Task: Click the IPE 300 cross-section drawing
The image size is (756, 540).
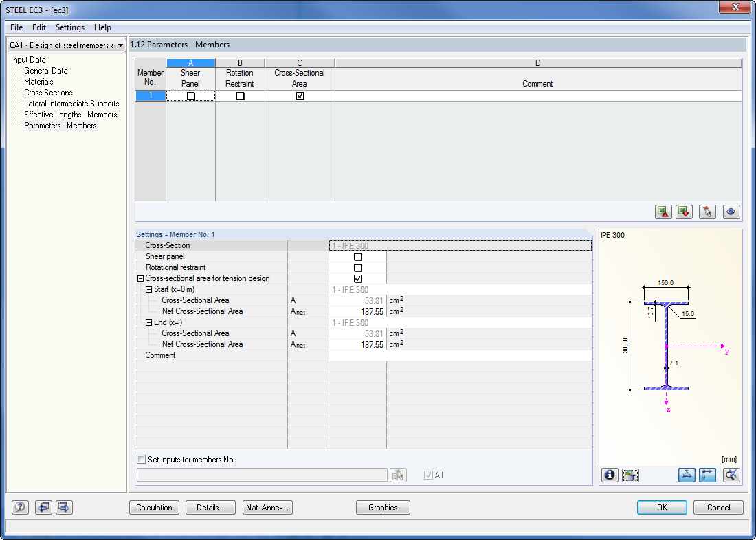Action: (x=666, y=346)
